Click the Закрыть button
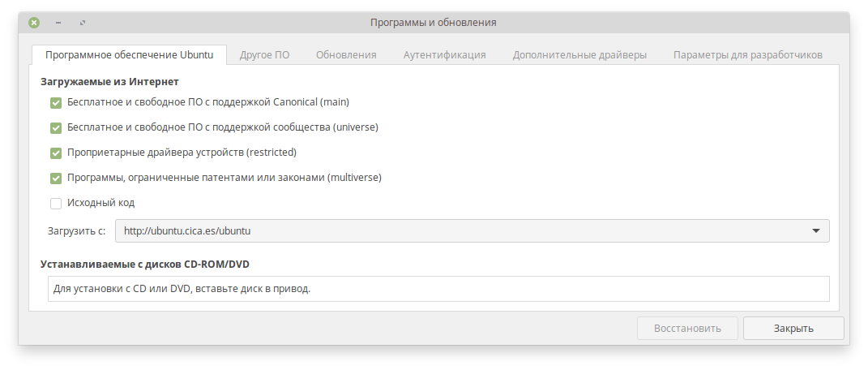Image resolution: width=868 pixels, height=370 pixels. 793,329
